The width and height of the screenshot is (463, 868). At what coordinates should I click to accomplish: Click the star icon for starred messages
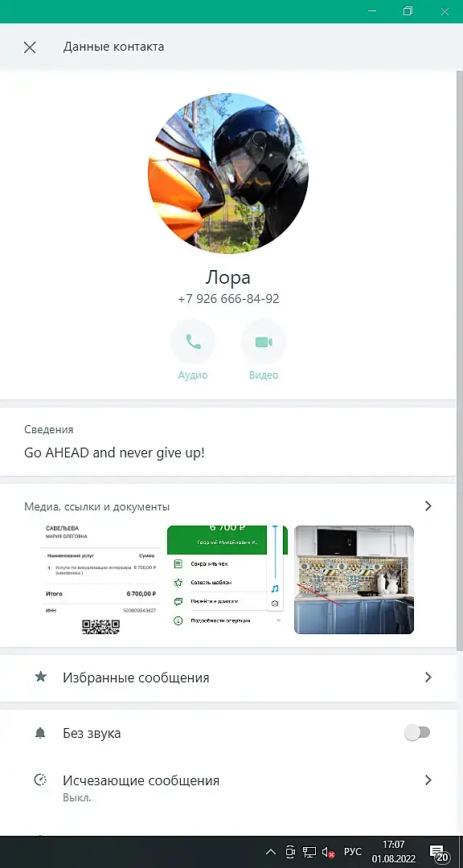click(x=40, y=677)
